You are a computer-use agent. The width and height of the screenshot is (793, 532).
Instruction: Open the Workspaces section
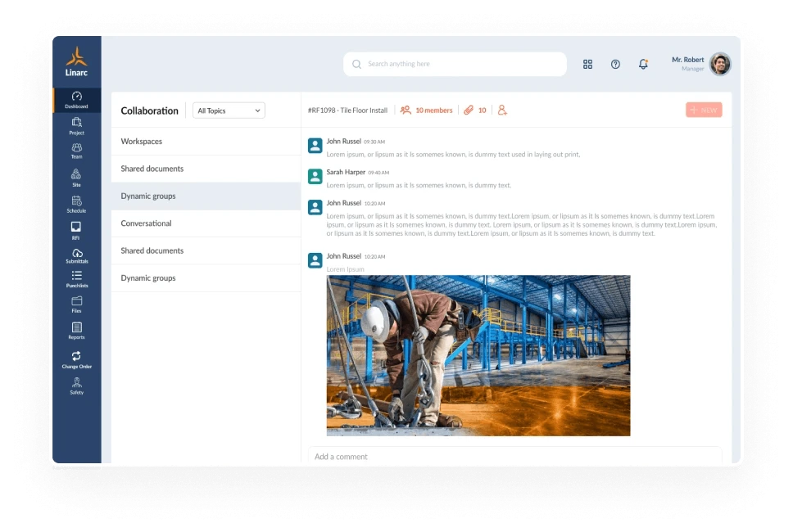[143, 141]
